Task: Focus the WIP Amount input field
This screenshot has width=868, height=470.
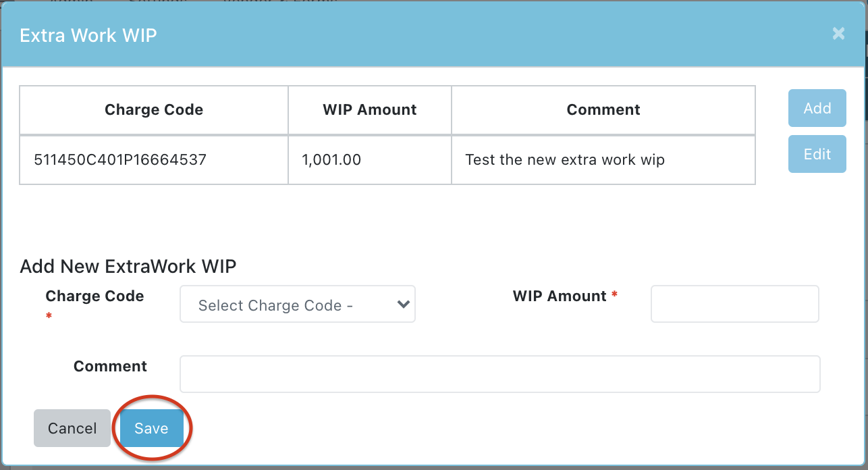Action: click(734, 304)
